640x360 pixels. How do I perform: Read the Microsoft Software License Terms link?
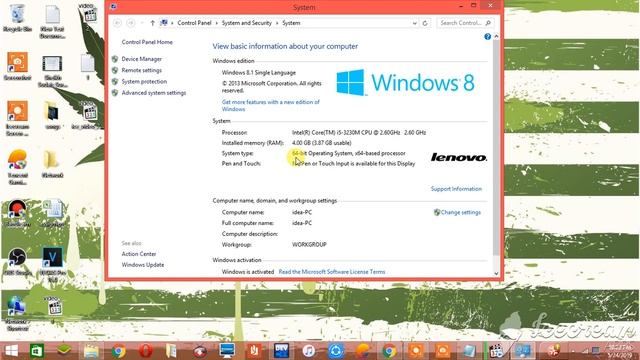point(332,272)
